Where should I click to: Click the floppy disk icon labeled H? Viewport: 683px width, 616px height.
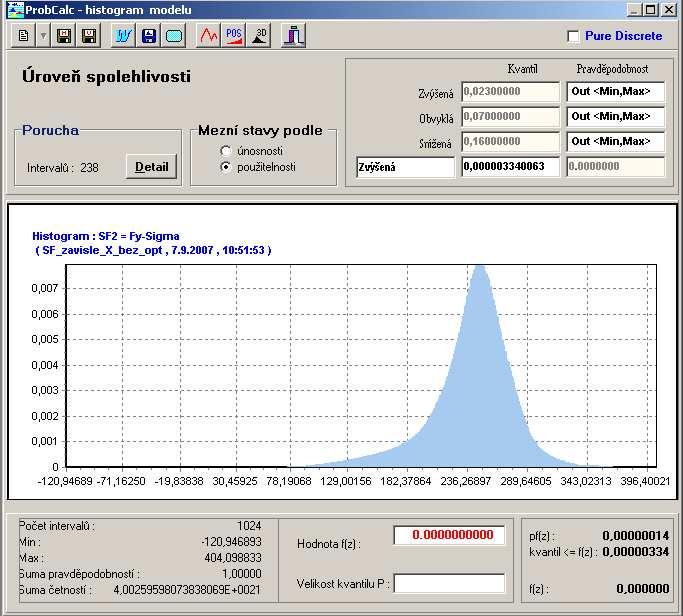pos(64,36)
